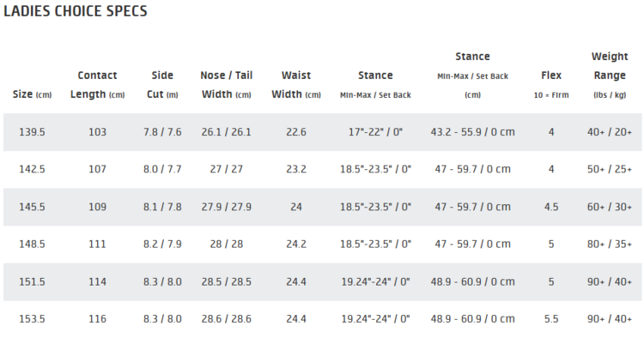Screen dimensions: 644x344
Task: Click the Ladies Choice Specs heading
Action: (76, 12)
